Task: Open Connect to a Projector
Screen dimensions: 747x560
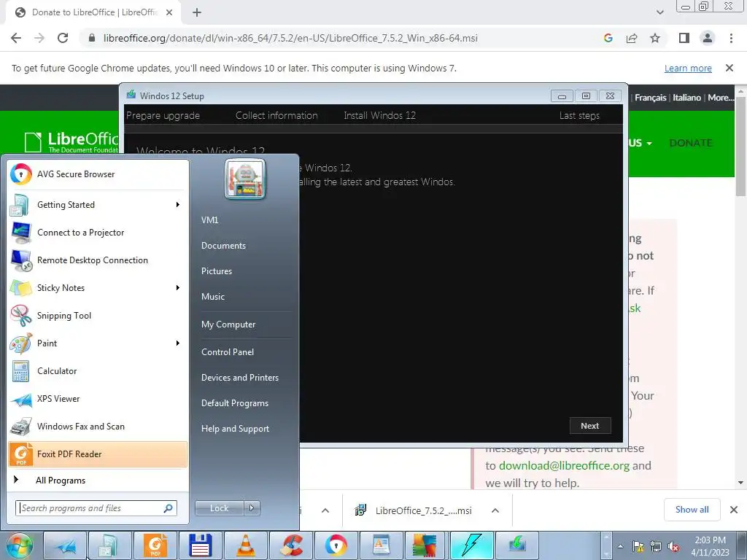Action: [98, 233]
